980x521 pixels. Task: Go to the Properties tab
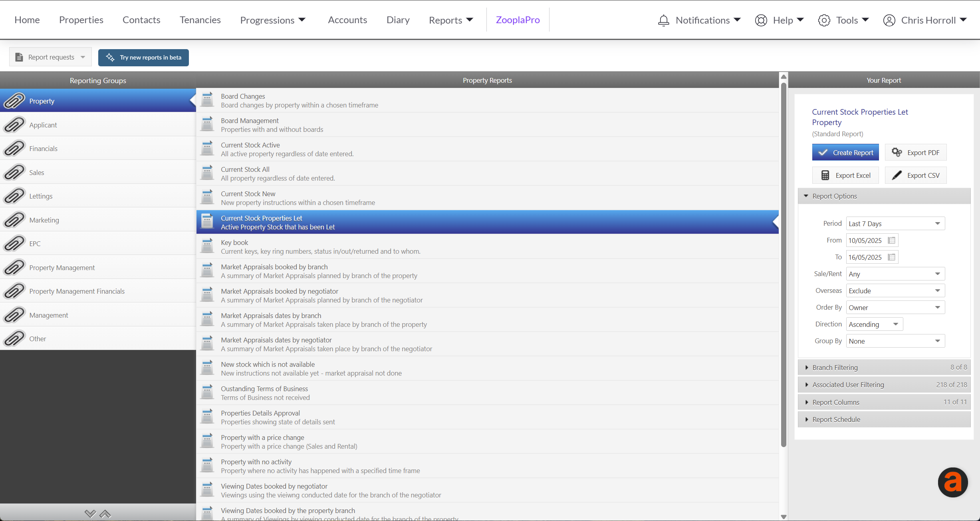(x=81, y=20)
